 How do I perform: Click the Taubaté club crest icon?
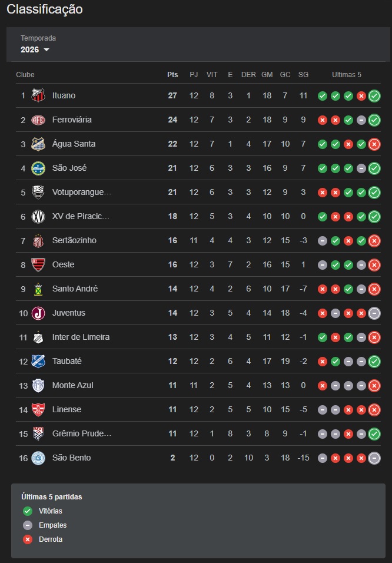click(38, 361)
